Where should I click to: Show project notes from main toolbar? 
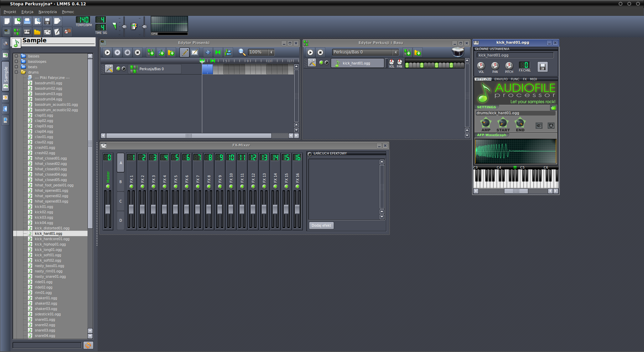(x=57, y=32)
